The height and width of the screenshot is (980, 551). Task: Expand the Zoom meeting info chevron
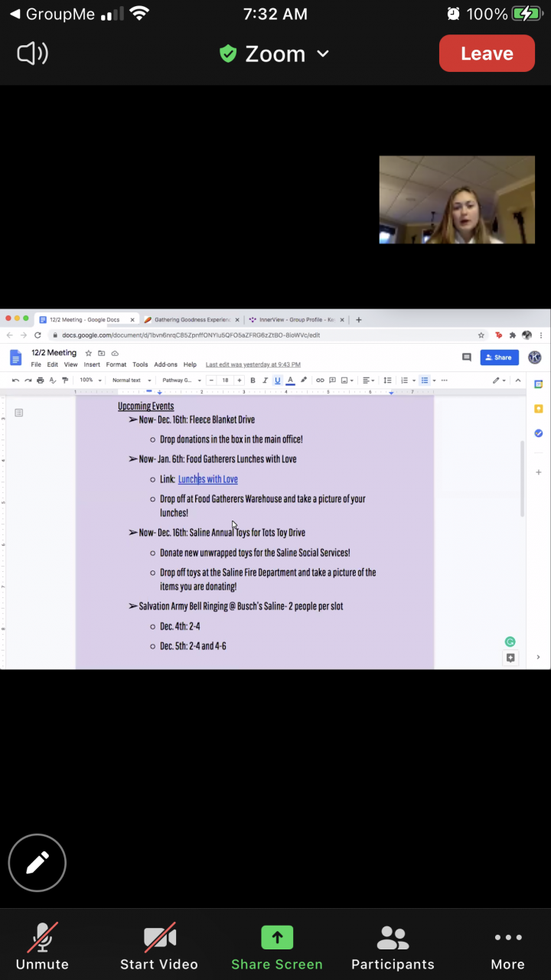323,54
